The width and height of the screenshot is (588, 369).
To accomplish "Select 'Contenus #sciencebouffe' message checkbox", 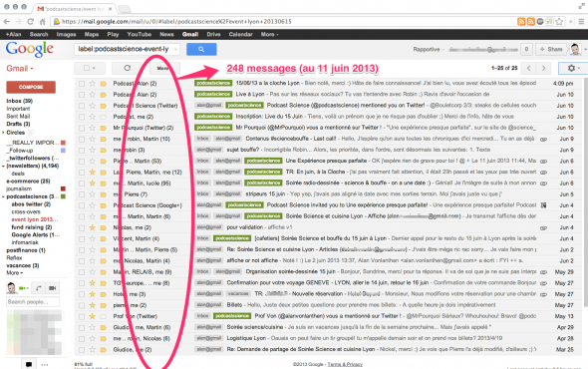I will coord(82,139).
